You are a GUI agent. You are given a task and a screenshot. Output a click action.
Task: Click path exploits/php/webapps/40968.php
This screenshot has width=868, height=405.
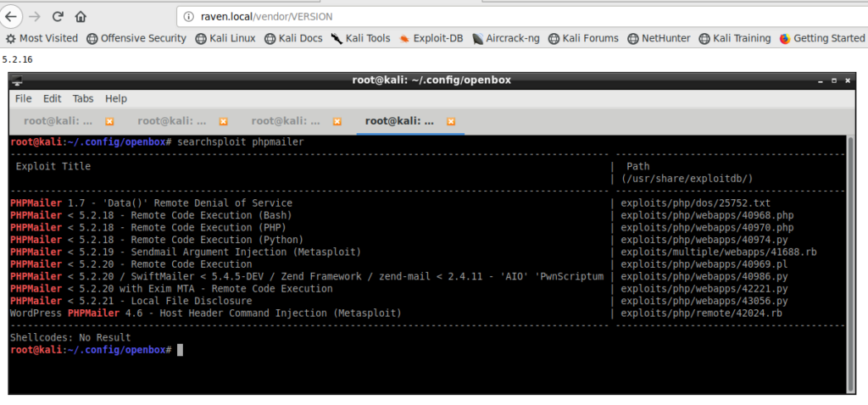click(x=708, y=215)
